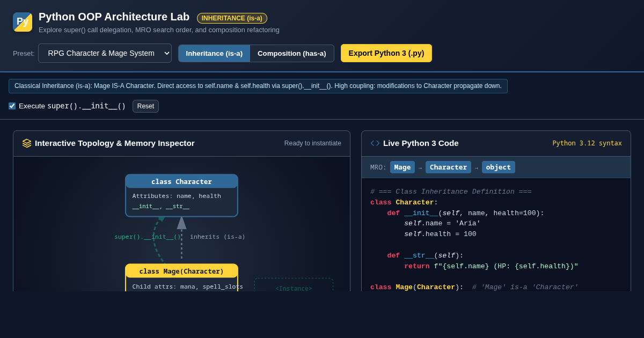Screen dimensions: 644x338
Task: Click the class Character node header
Action: (x=181, y=181)
